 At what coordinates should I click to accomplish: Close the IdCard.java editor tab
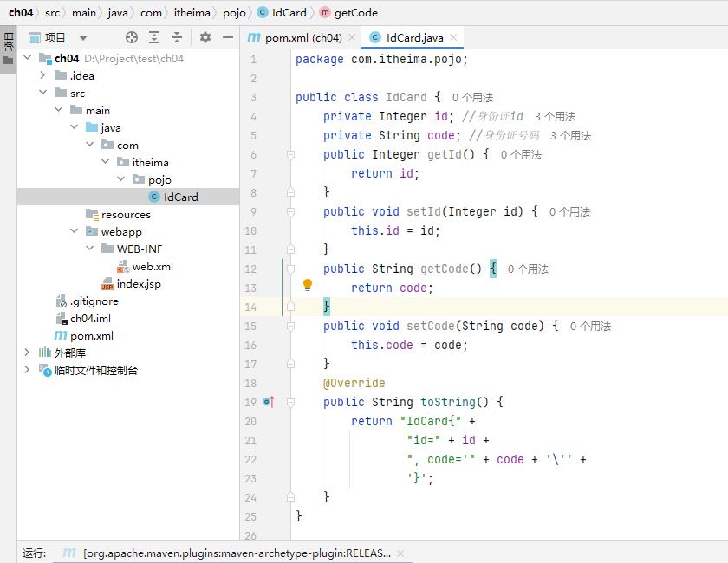click(x=454, y=38)
